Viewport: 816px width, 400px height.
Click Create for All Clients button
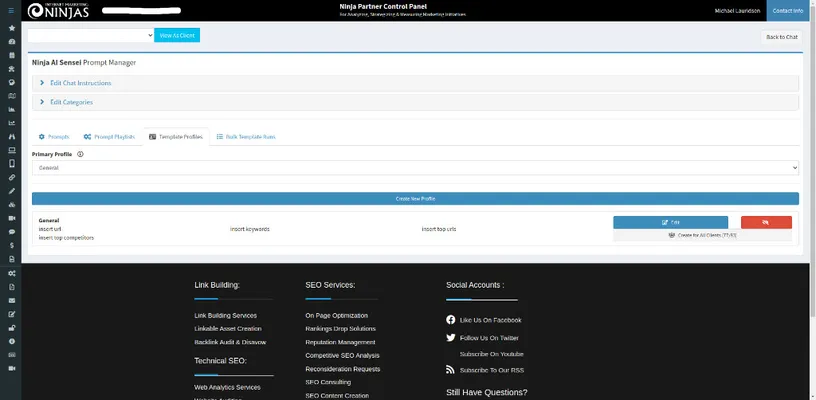click(x=701, y=235)
